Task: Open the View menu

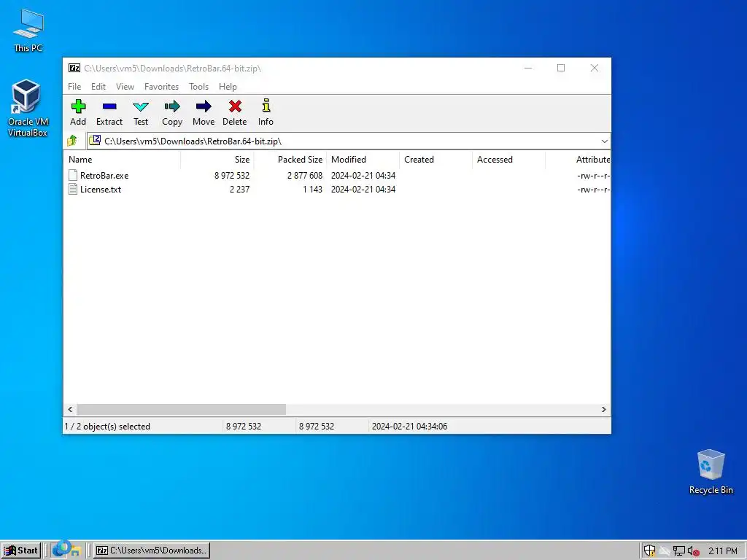Action: tap(125, 87)
